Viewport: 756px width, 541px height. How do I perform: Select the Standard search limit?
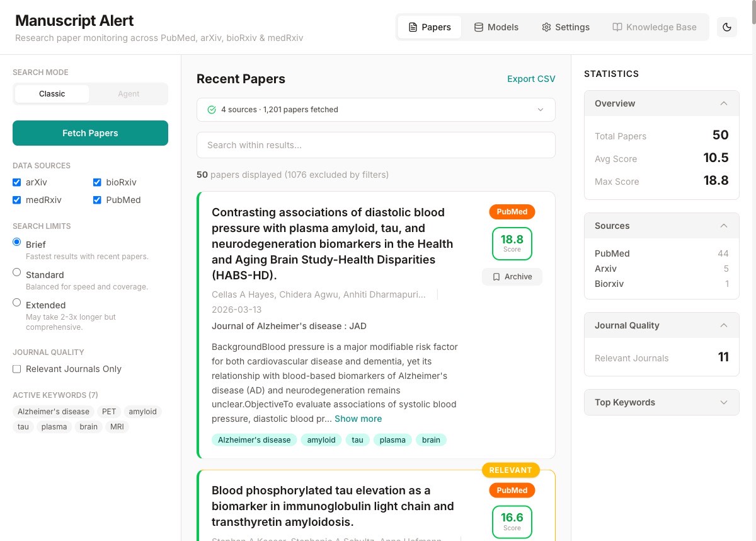point(17,272)
